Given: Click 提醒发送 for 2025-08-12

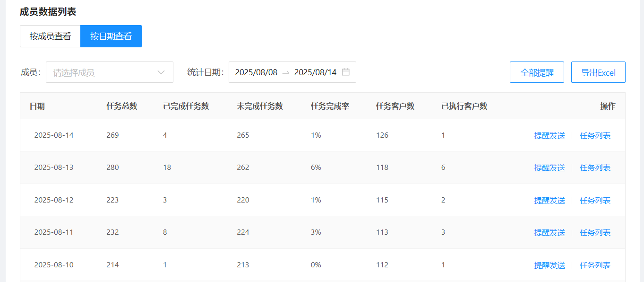Looking at the screenshot, I should [550, 200].
